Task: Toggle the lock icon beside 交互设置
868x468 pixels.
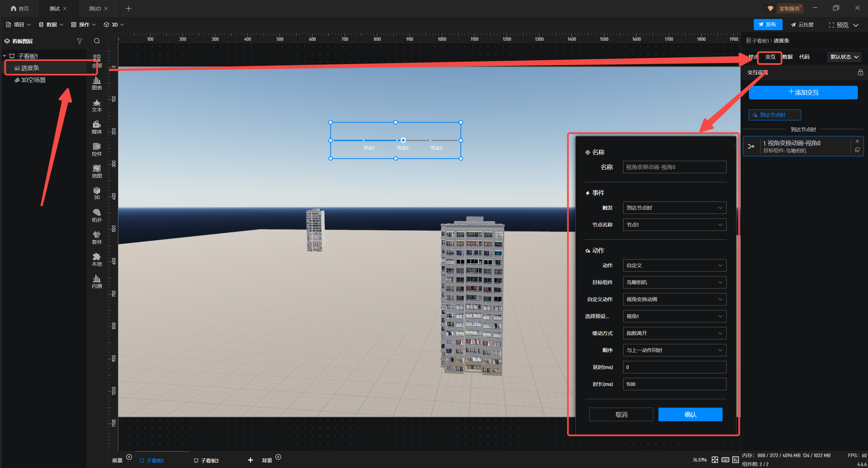Action: (860, 72)
